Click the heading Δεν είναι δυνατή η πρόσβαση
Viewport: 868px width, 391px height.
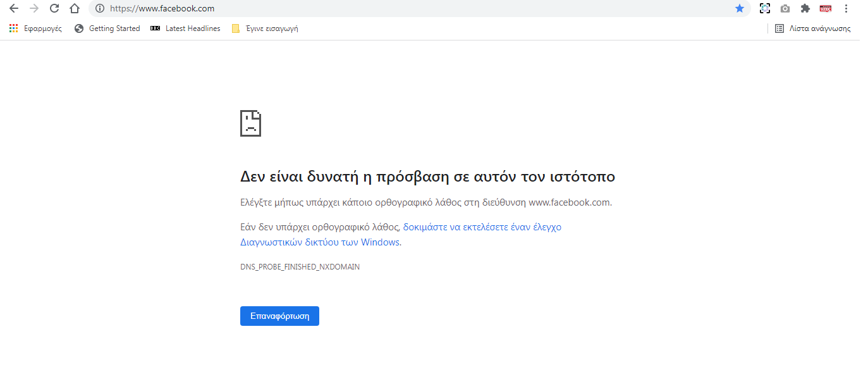coord(427,177)
